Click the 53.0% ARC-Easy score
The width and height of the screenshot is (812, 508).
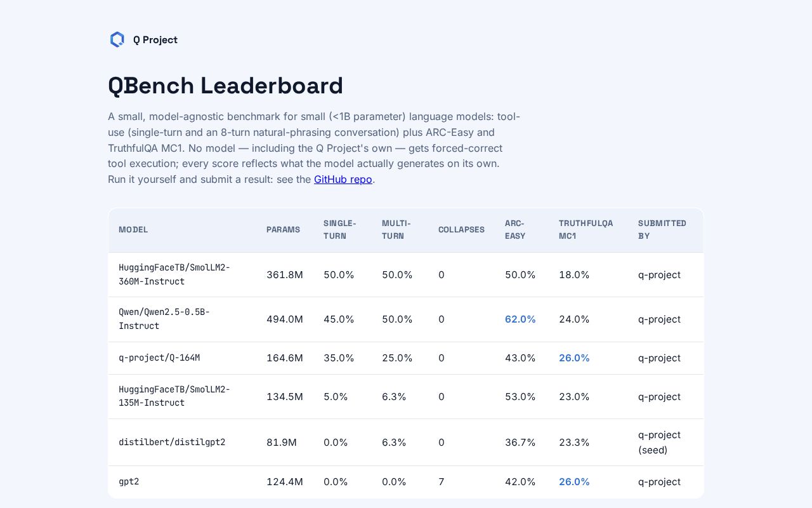point(520,397)
